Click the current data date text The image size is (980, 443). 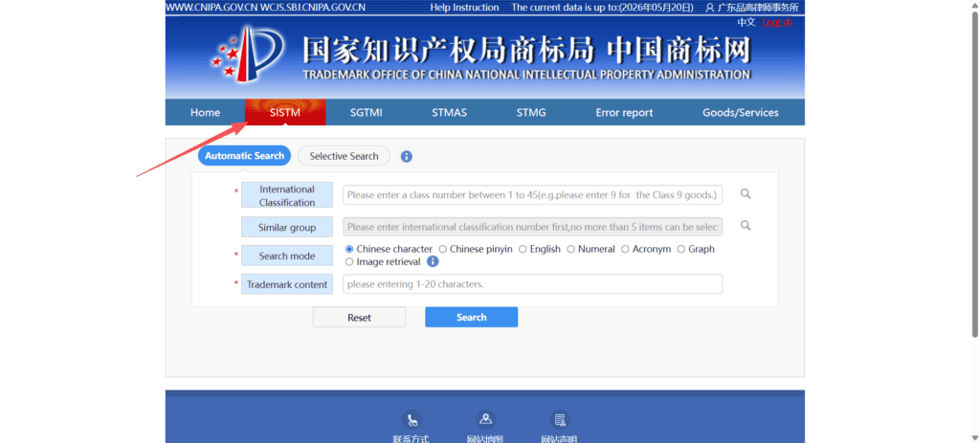point(604,8)
